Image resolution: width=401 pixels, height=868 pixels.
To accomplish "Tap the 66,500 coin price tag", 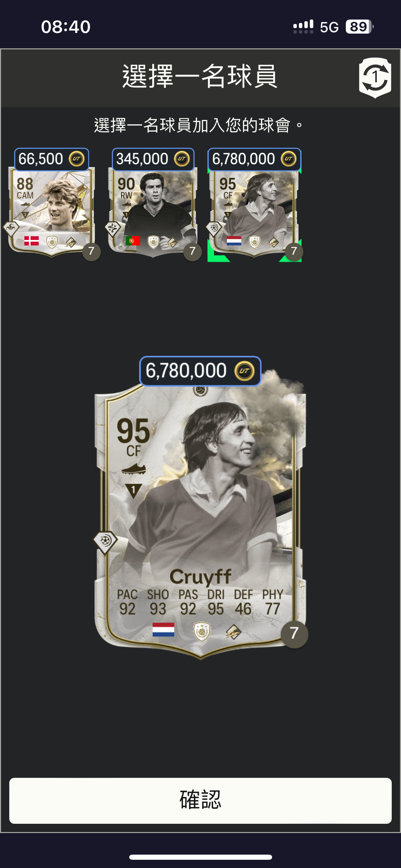I will 51,159.
